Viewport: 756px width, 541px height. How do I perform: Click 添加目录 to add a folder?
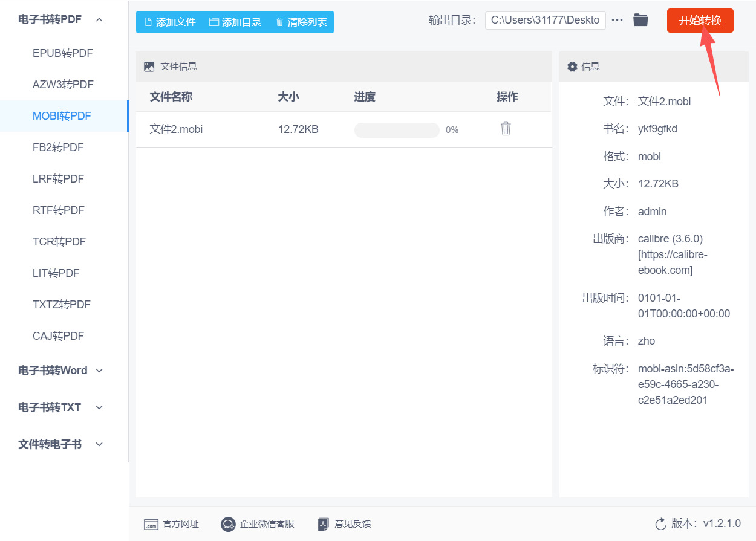[235, 22]
